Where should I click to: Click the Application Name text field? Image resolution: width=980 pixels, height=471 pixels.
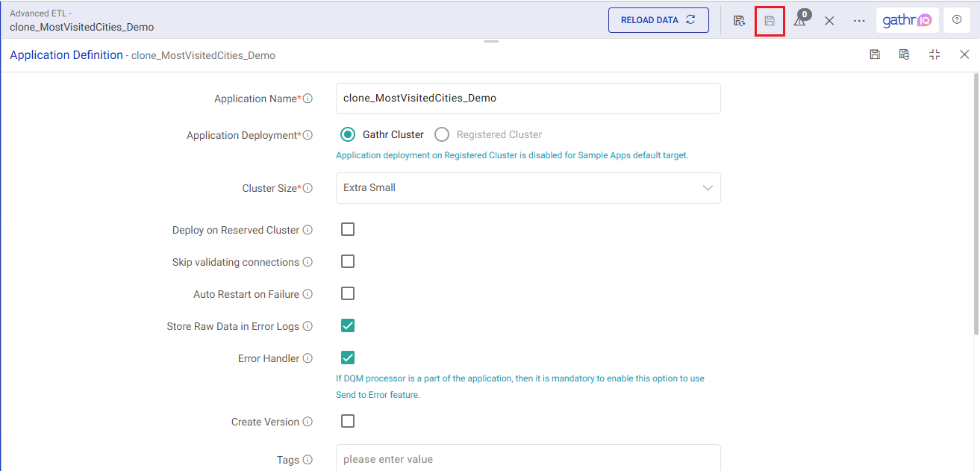[528, 99]
